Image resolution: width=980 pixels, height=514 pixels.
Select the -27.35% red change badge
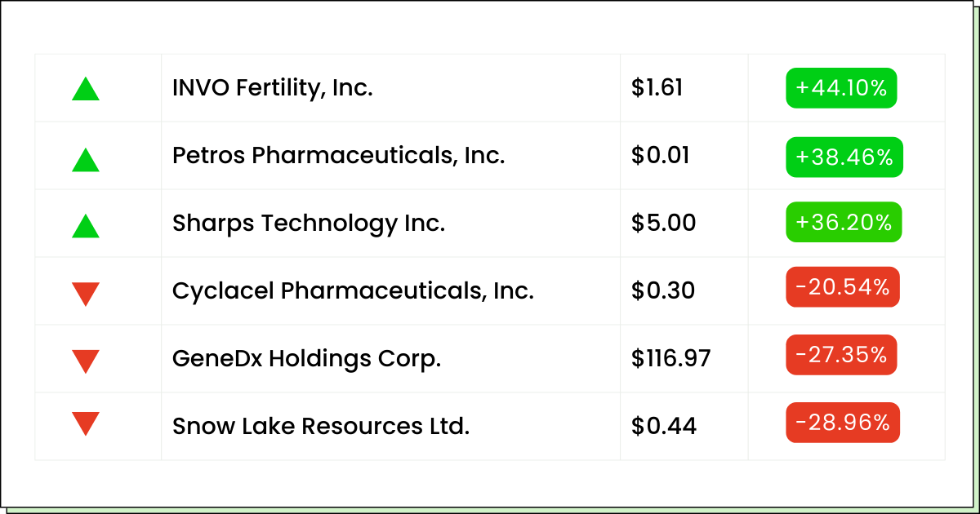pyautogui.click(x=841, y=355)
